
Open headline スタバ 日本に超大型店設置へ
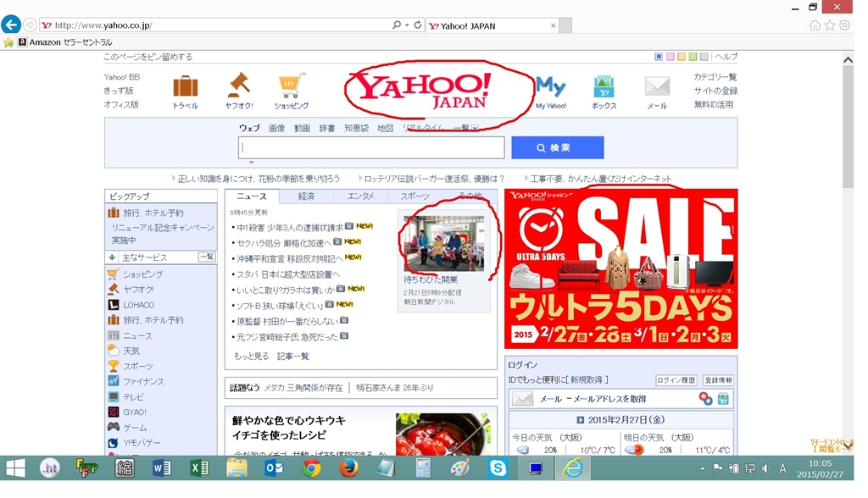(x=288, y=274)
